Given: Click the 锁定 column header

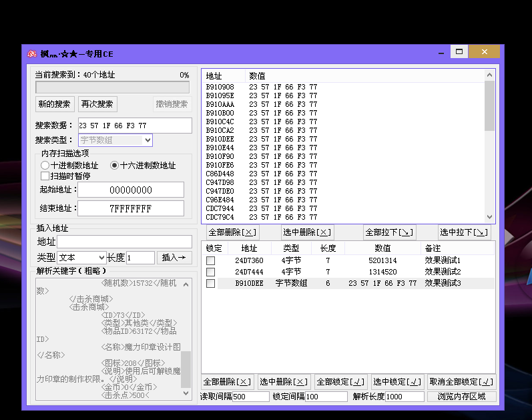Looking at the screenshot, I should (x=215, y=248).
